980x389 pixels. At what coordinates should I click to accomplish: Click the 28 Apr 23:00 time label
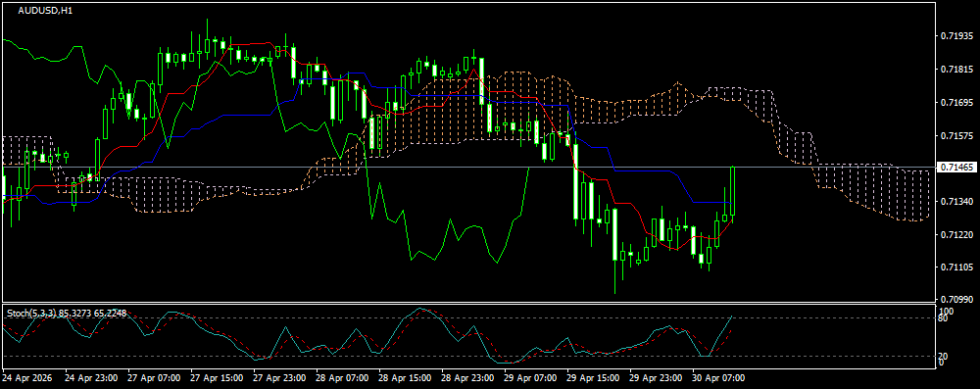[467, 378]
